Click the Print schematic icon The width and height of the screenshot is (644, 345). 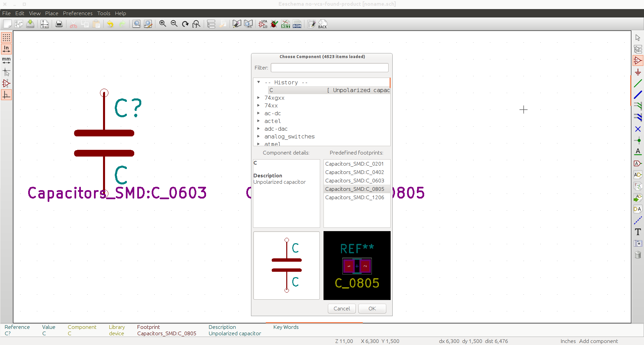point(59,24)
